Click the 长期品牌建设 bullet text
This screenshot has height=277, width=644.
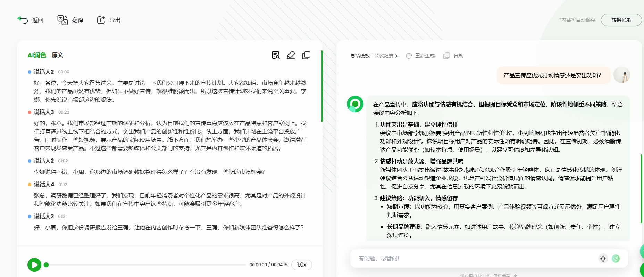pyautogui.click(x=503, y=231)
